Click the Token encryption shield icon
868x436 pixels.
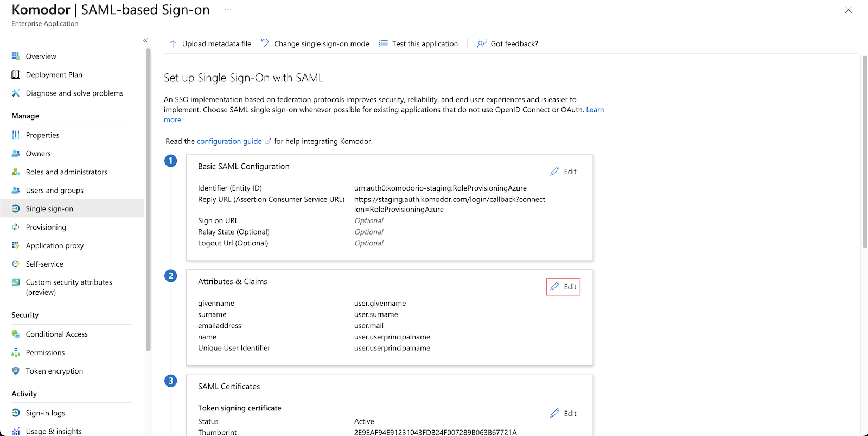[16, 371]
